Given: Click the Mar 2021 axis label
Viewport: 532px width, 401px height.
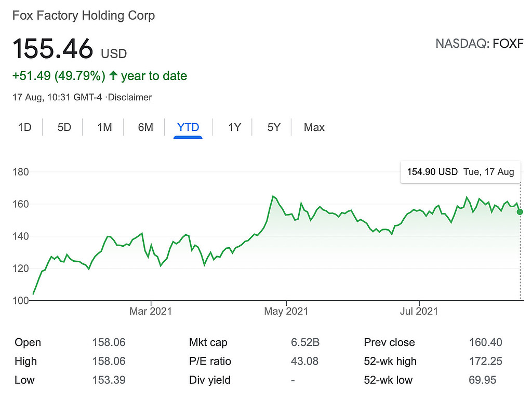Looking at the screenshot, I should pyautogui.click(x=151, y=312).
